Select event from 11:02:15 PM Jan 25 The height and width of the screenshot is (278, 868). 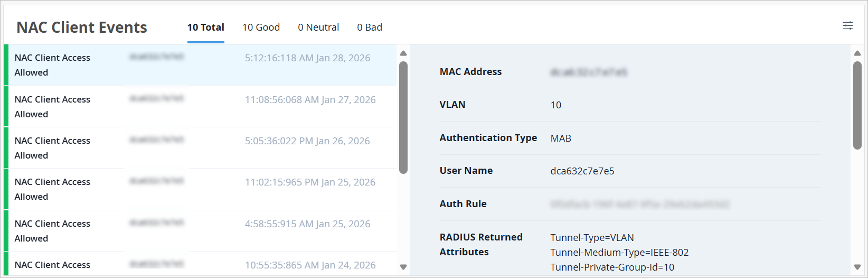[201, 189]
